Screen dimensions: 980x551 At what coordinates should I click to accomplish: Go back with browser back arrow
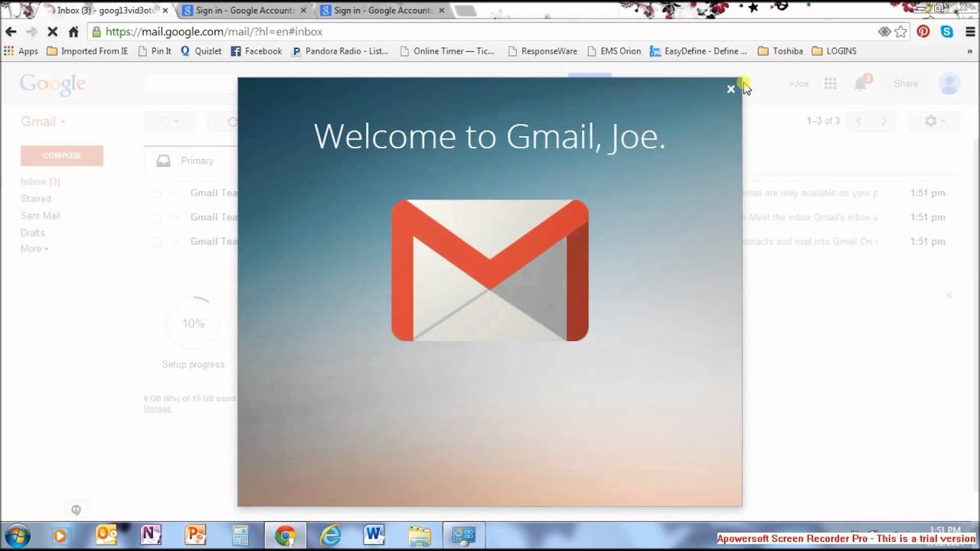pos(11,31)
